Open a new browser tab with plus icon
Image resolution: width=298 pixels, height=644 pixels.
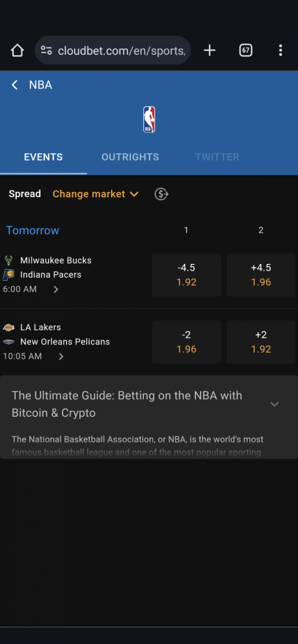pyautogui.click(x=210, y=50)
